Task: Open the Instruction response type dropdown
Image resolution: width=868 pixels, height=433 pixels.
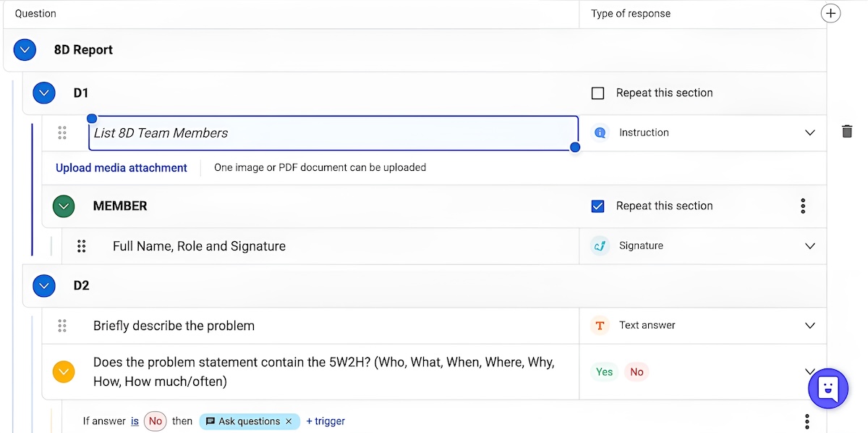Action: pyautogui.click(x=810, y=133)
